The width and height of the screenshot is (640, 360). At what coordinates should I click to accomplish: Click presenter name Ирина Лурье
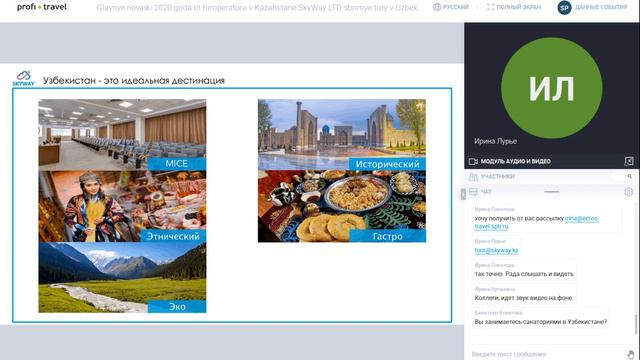pyautogui.click(x=495, y=141)
